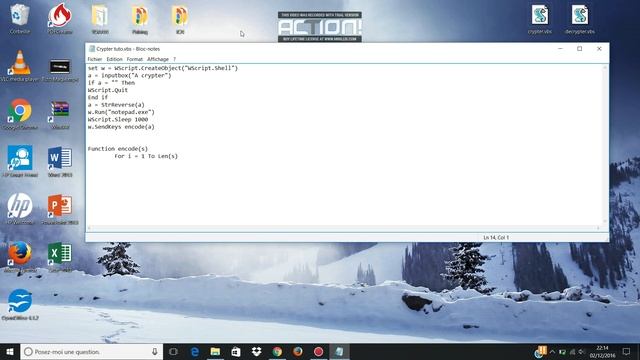Select the decrypter.vbs file on the desktop
Viewport: 640px width, 360px height.
pyautogui.click(x=580, y=19)
